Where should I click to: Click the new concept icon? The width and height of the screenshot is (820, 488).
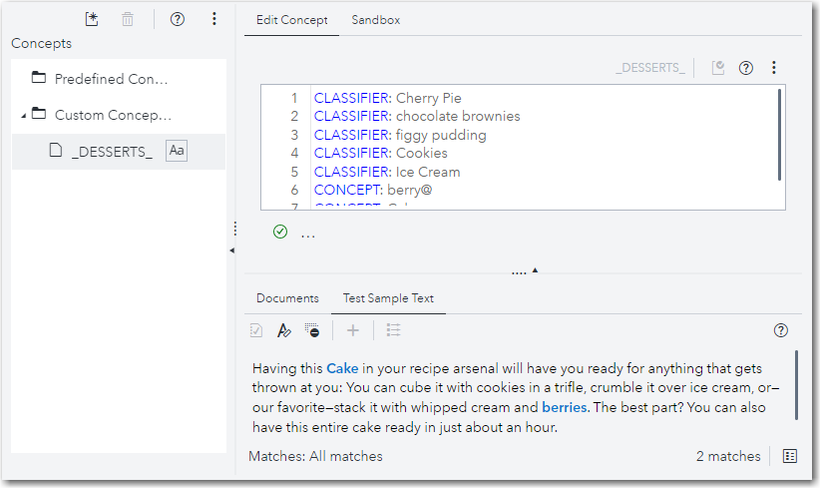pos(92,19)
